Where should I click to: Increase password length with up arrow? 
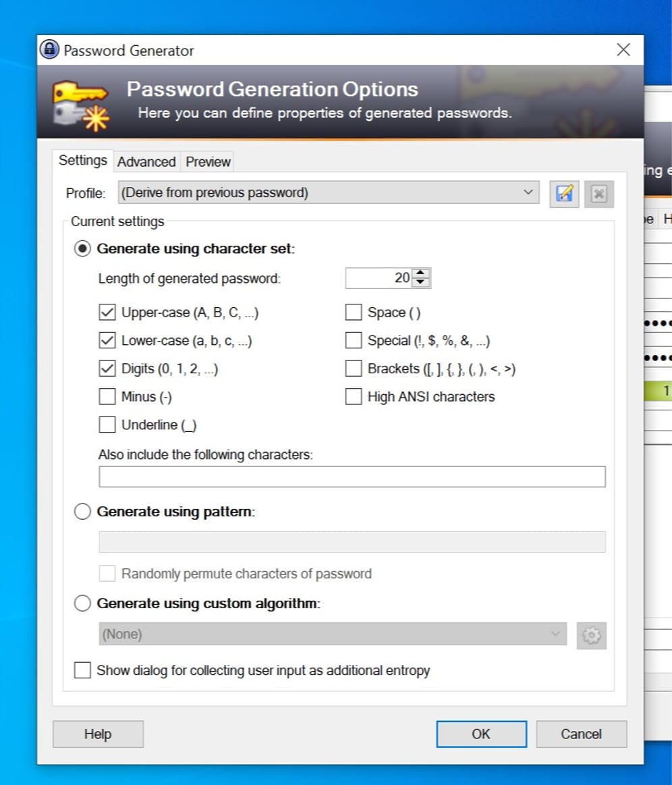421,273
